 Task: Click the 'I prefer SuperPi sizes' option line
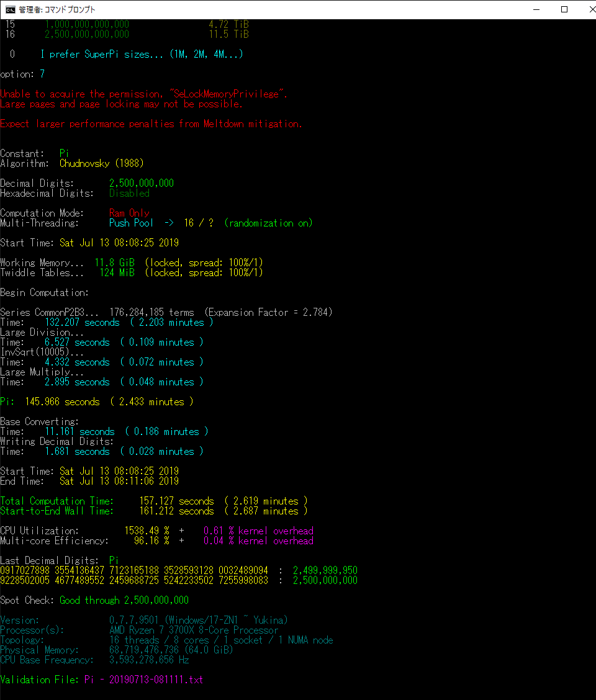142,55
